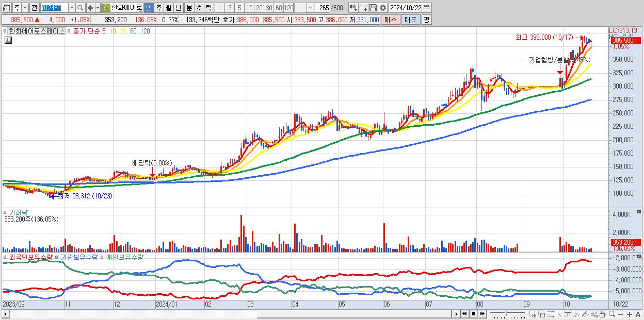The height and width of the screenshot is (320, 644).
Task: Click the minus zoom-out icon in bottom toolbar
Action: pos(620,314)
